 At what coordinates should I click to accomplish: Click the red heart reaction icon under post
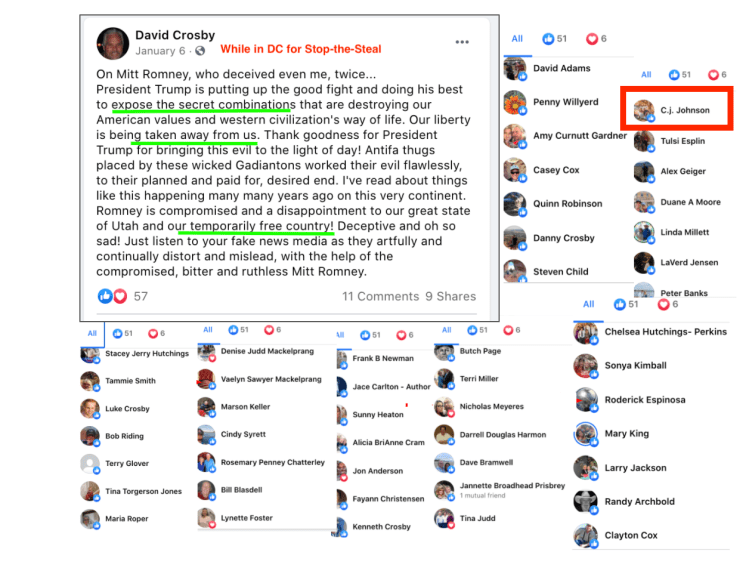(120, 296)
